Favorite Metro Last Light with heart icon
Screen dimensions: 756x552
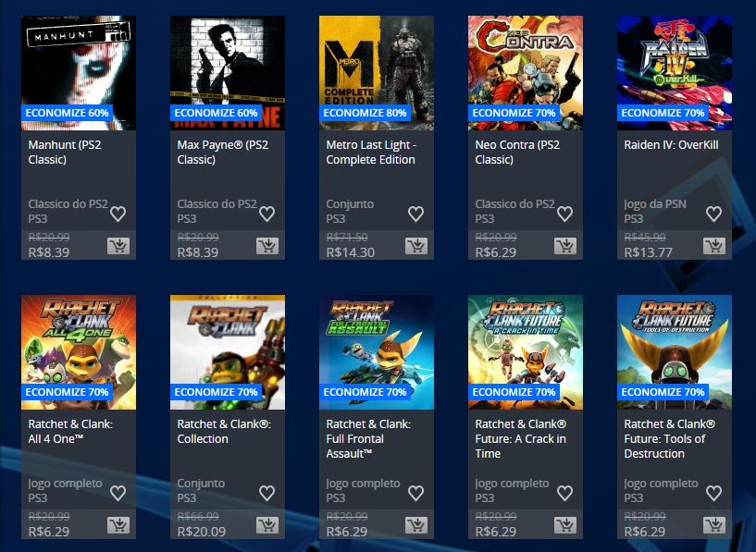click(416, 214)
